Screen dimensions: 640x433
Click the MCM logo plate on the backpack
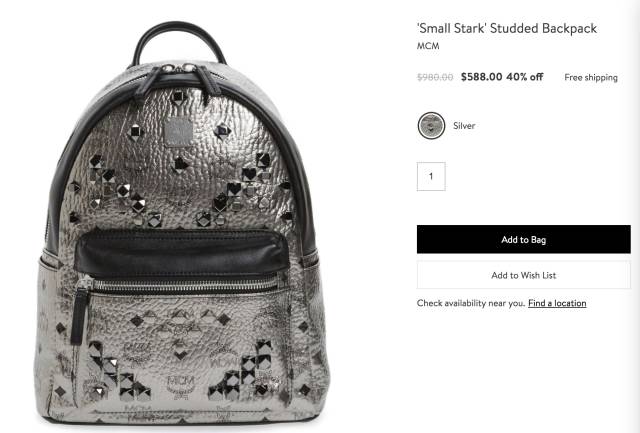(178, 132)
